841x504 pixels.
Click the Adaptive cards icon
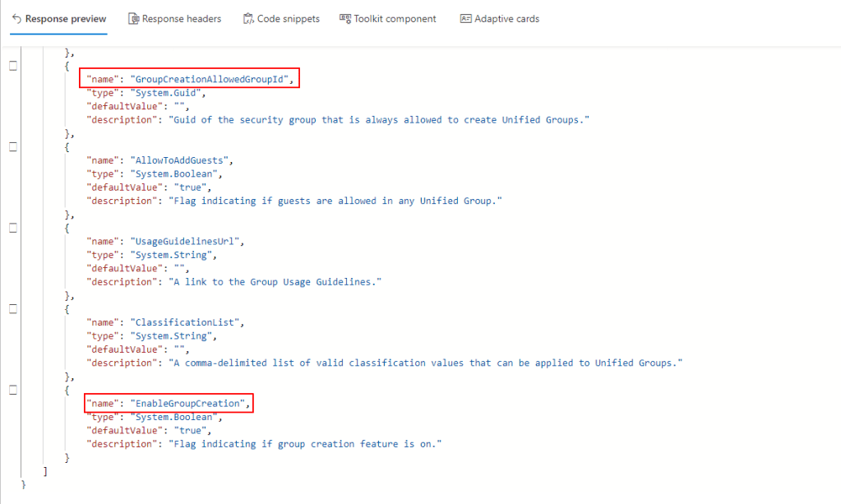(x=465, y=19)
